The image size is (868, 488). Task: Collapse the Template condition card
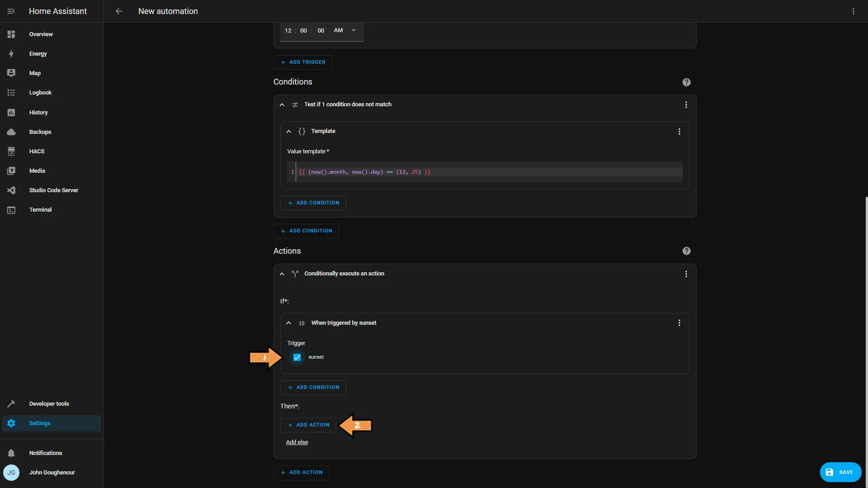click(289, 132)
